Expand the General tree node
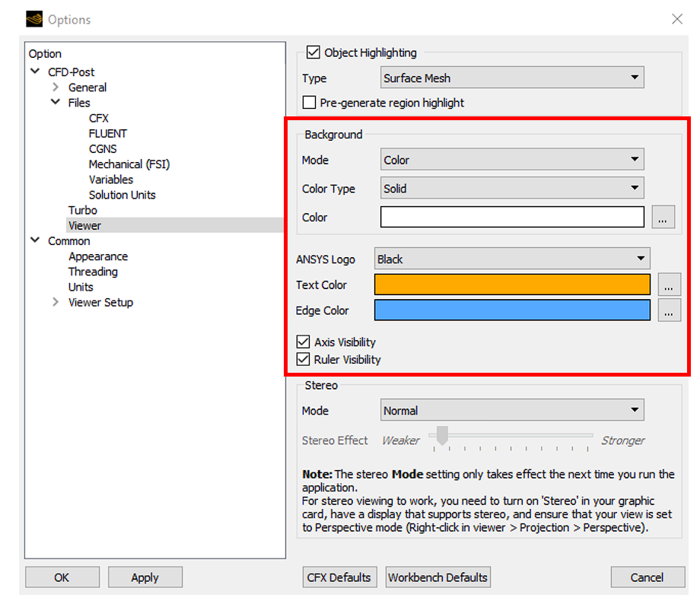This screenshot has height=601, width=700. (x=56, y=87)
